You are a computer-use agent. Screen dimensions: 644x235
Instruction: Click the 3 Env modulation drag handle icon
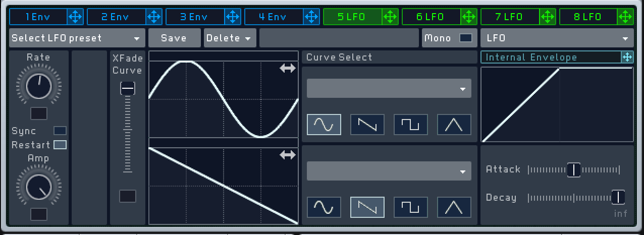pos(232,17)
